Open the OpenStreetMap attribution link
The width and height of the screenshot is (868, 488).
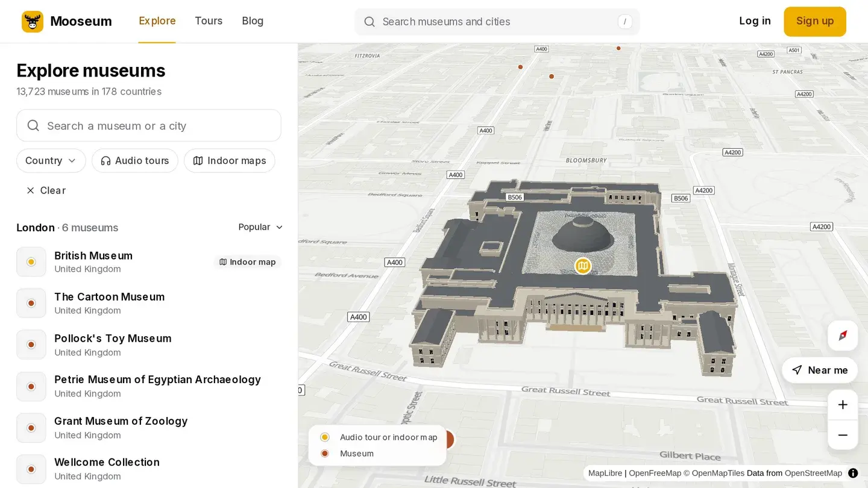(813, 473)
